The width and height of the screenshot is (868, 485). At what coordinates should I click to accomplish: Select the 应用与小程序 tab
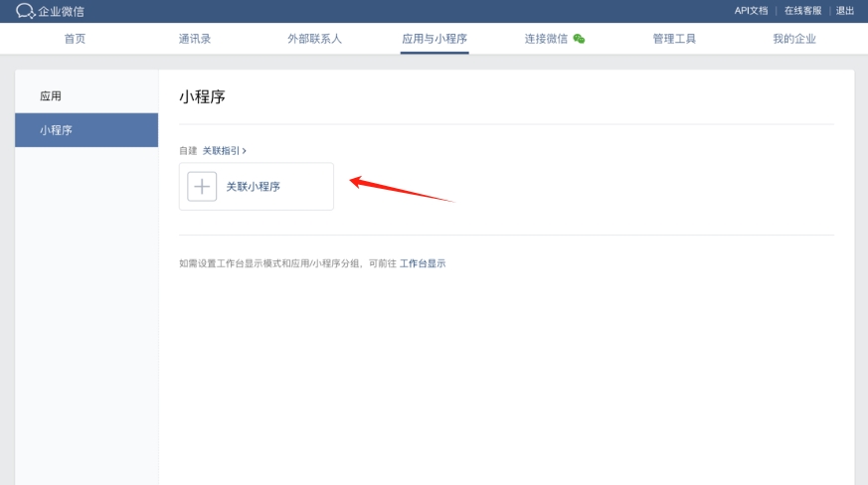coord(434,39)
